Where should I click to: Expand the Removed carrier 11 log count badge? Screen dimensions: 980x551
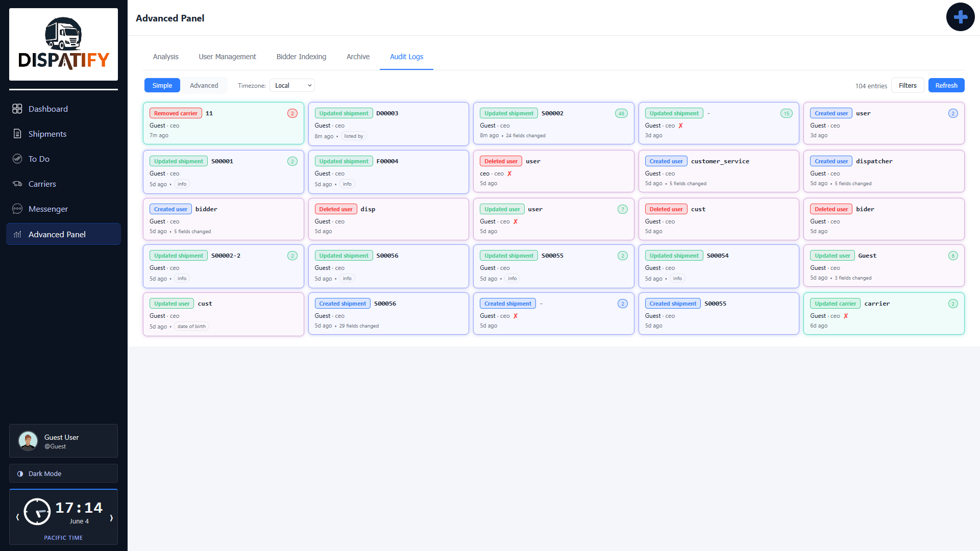pos(292,113)
